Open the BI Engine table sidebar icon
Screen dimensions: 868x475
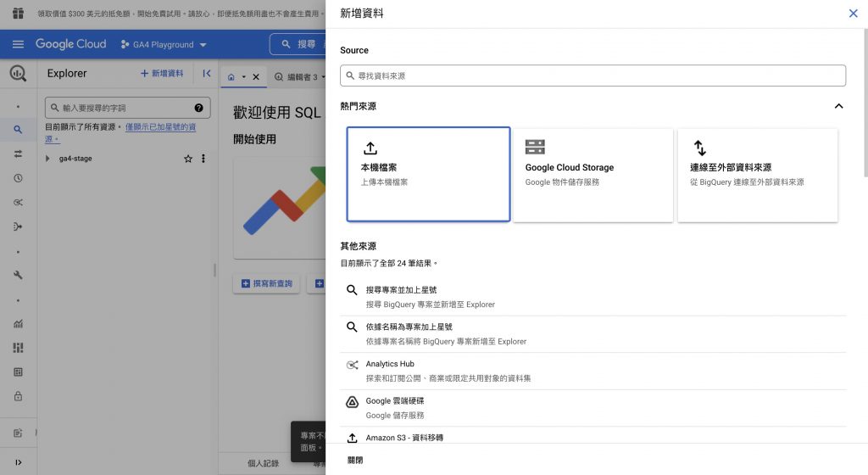click(18, 372)
